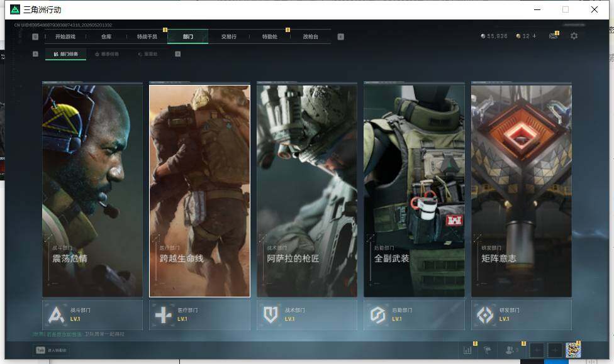Open the 全副武装 logistics department card
614x364 pixels.
pos(415,190)
